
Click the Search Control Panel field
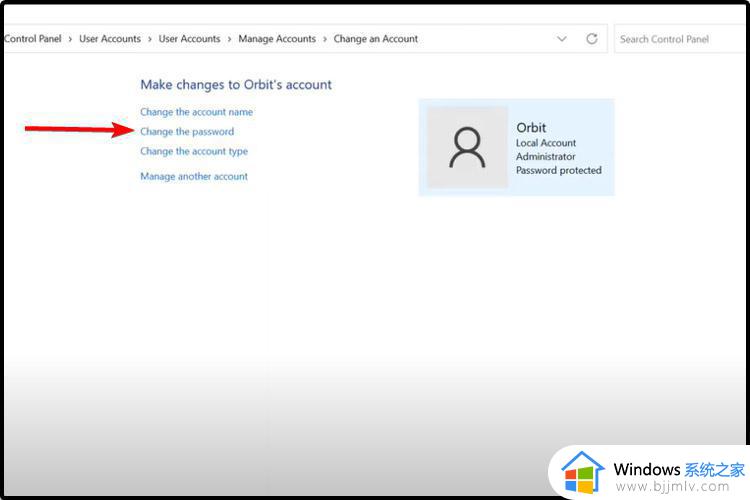[682, 39]
